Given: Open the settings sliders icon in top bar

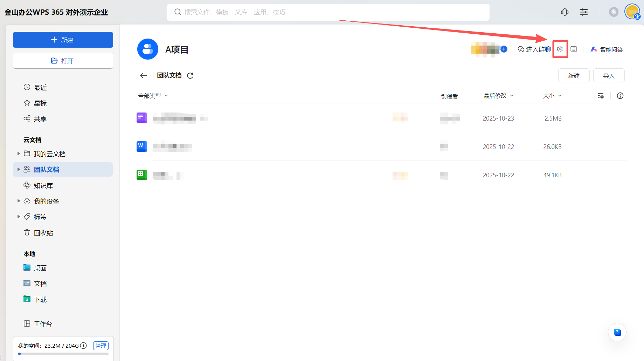Looking at the screenshot, I should (x=584, y=12).
